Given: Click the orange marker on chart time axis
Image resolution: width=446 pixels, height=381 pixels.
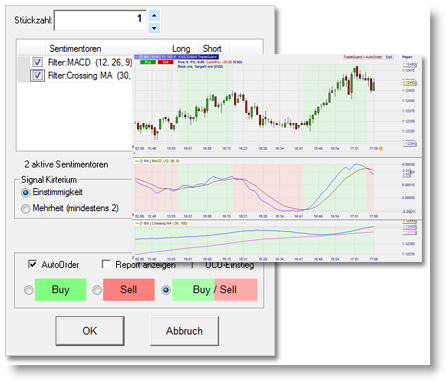Looking at the screenshot, I should click(x=381, y=148).
